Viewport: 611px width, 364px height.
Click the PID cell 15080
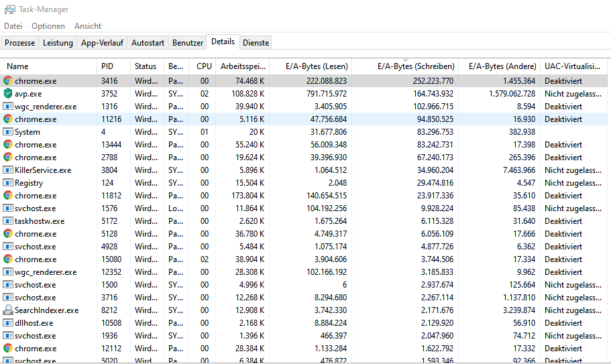point(111,259)
